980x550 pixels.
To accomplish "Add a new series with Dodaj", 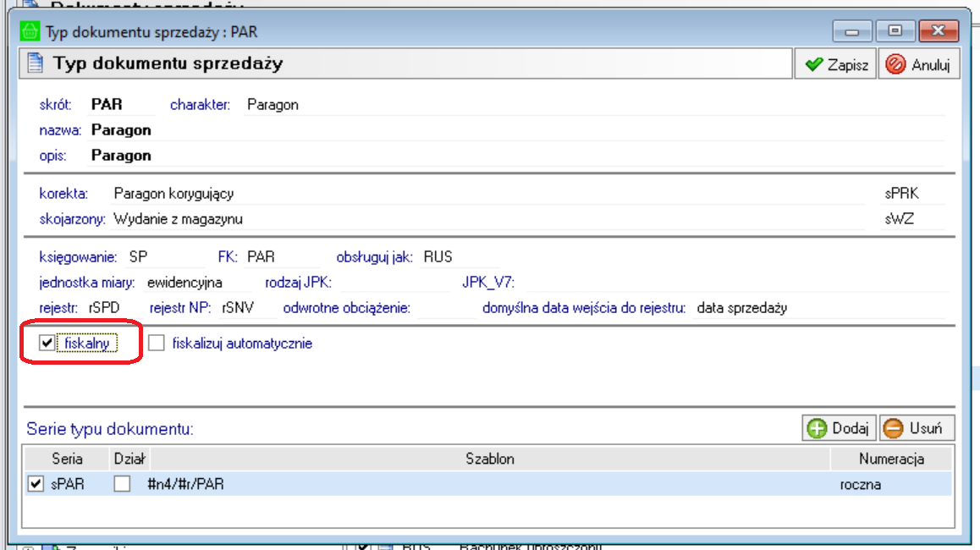I will tap(840, 428).
